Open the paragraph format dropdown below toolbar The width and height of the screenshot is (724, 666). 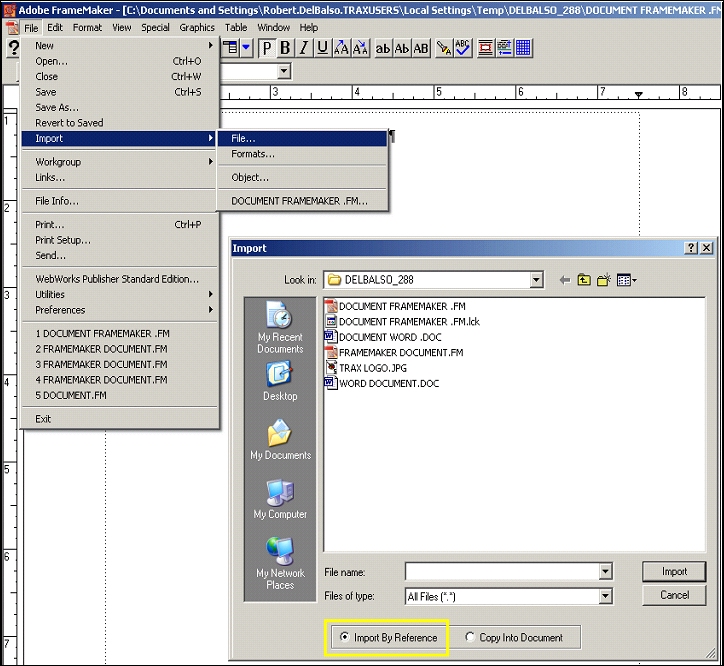pyautogui.click(x=284, y=72)
